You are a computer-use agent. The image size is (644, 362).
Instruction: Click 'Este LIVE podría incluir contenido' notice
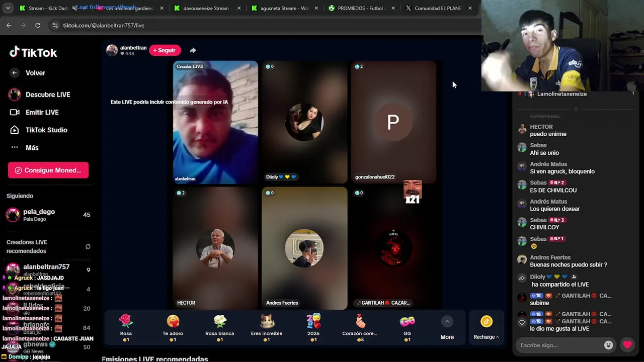pos(169,102)
